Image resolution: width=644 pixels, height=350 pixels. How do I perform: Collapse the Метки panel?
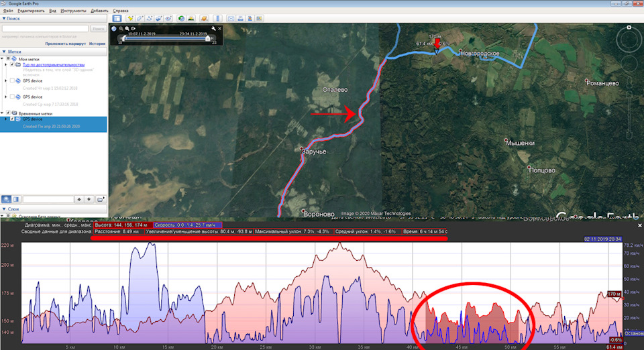[x=4, y=52]
